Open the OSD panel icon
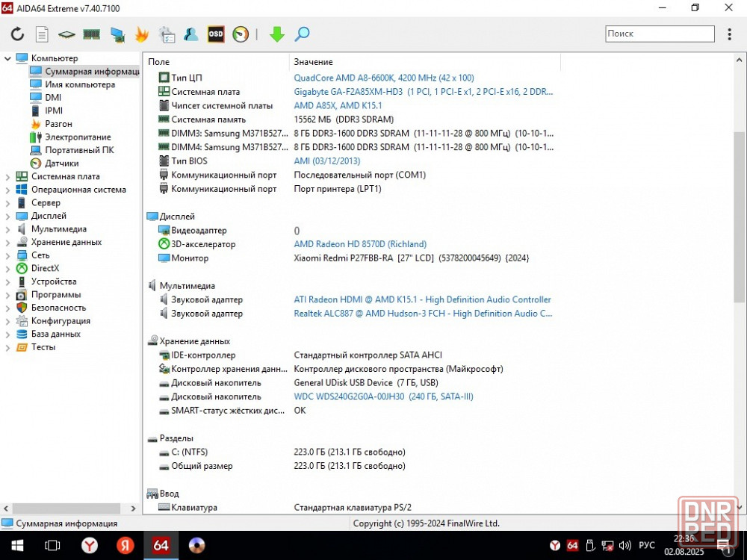Screen dimensions: 747x560 tap(216, 34)
